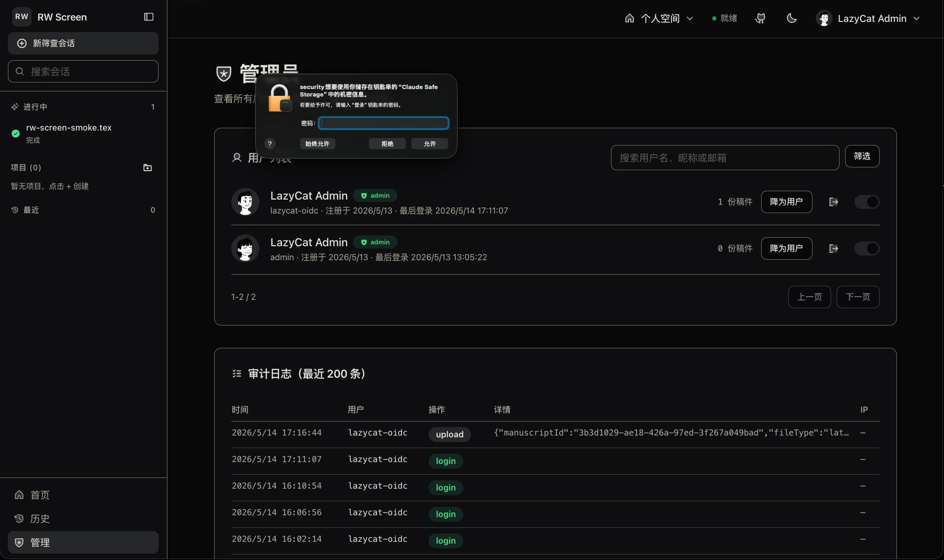
Task: Click the 管理员 shield heading icon
Action: (224, 74)
